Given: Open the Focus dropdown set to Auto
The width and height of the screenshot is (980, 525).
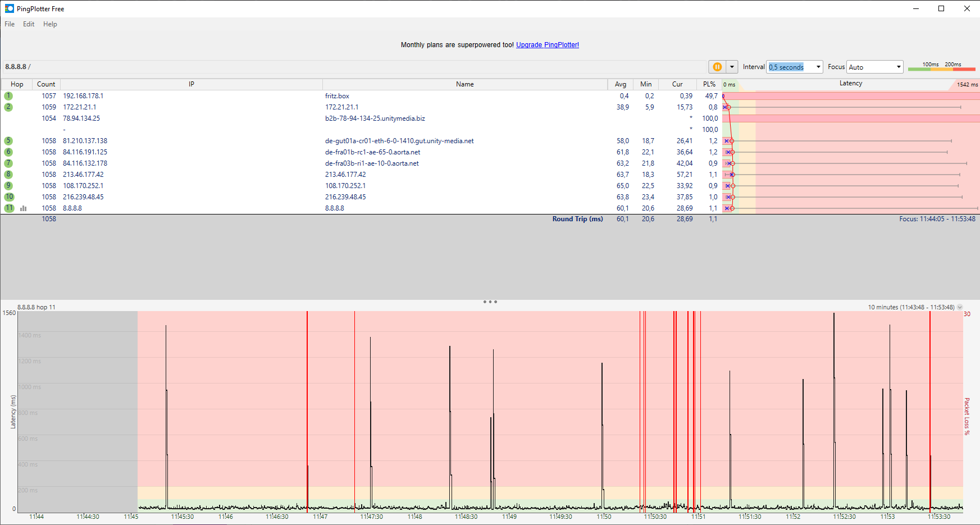Looking at the screenshot, I should pos(875,67).
